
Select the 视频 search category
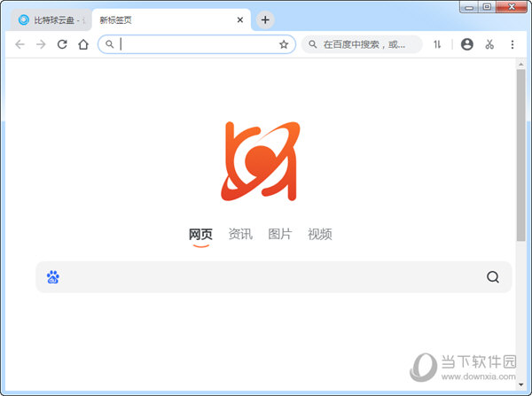(x=319, y=234)
